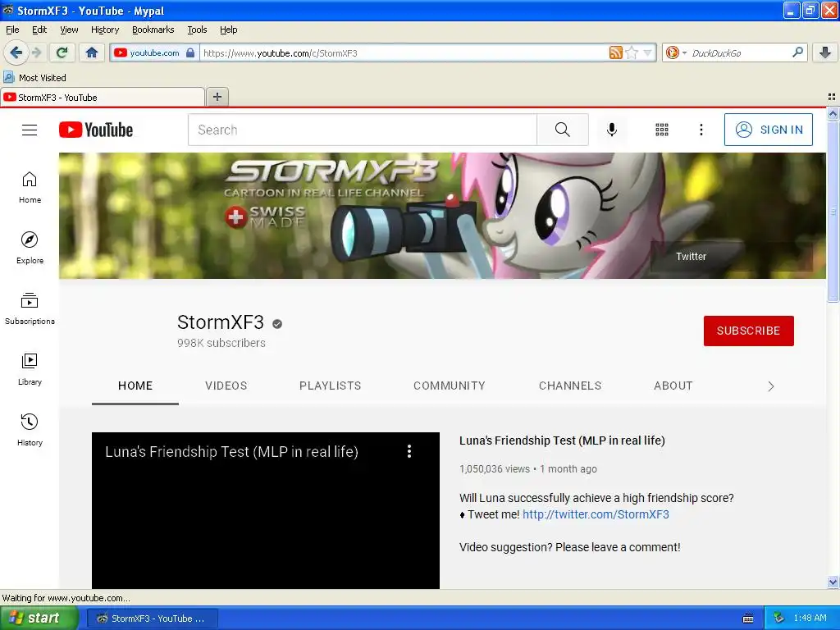Open the YouTube apps grid icon
The height and width of the screenshot is (630, 840).
(662, 130)
